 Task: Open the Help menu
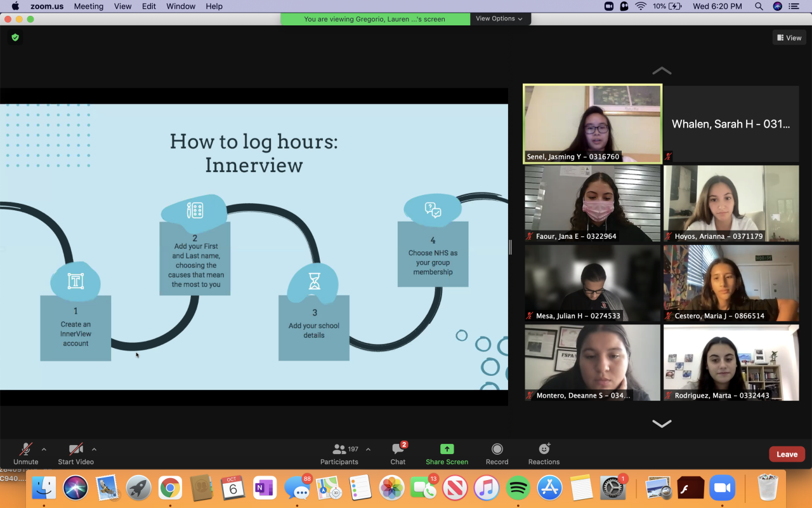click(x=214, y=6)
